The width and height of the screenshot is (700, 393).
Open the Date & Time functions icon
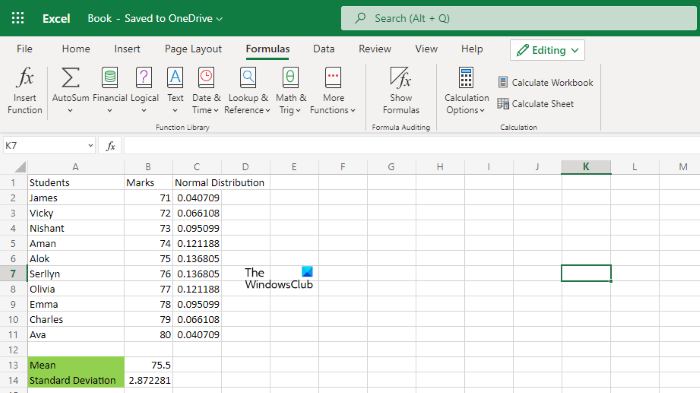pos(206,78)
